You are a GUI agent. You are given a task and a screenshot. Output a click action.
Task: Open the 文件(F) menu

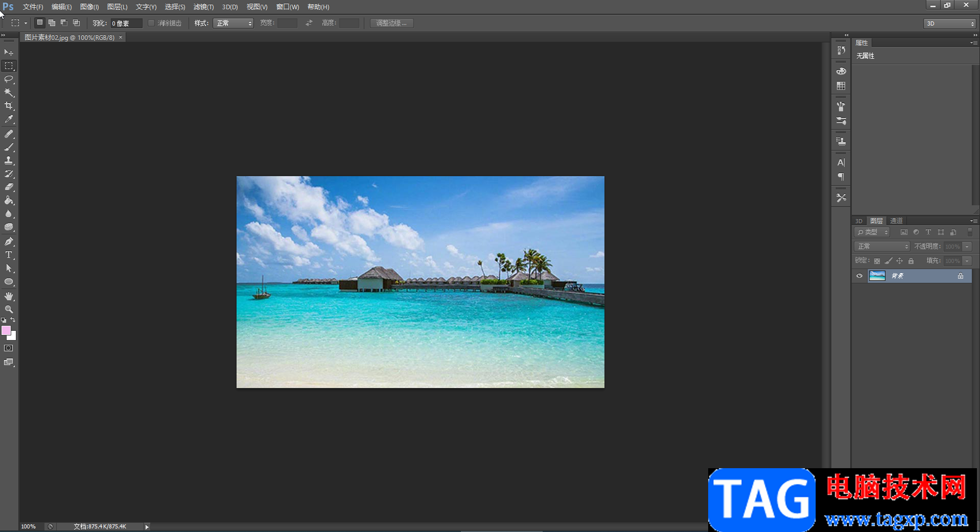33,7
